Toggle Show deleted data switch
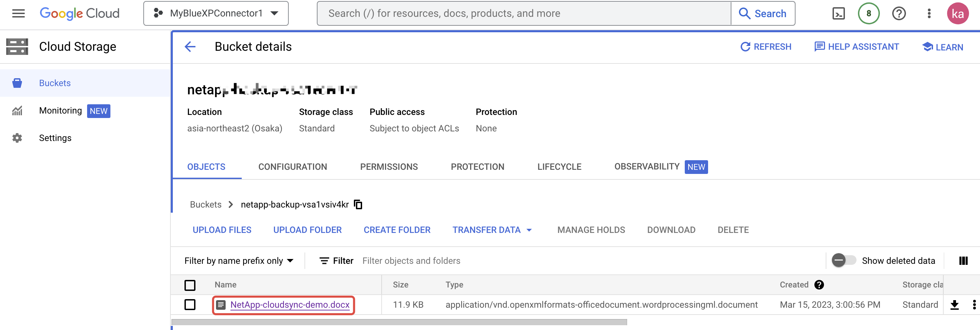This screenshot has width=980, height=330. (x=844, y=261)
